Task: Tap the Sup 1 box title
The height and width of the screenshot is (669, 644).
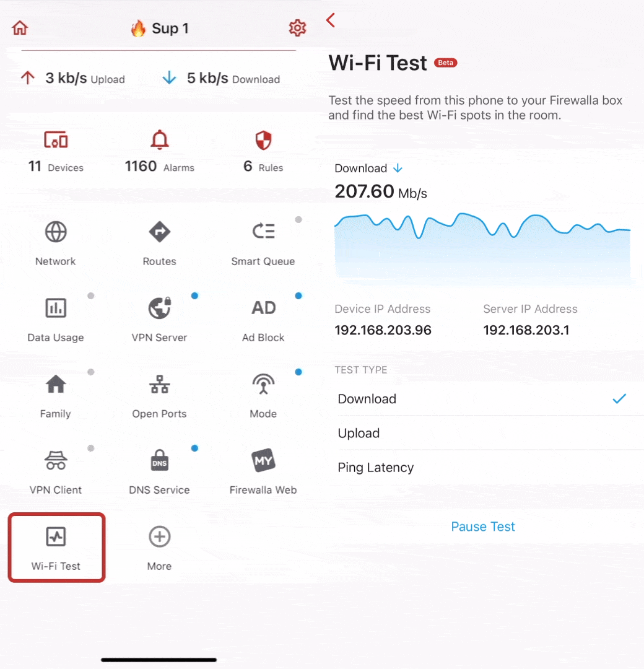Action: coord(170,28)
